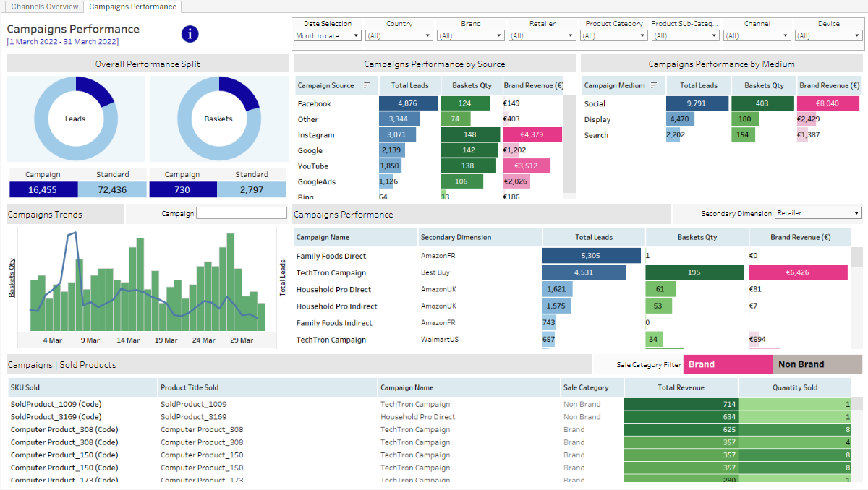This screenshot has width=868, height=490.
Task: Select Household Pro Direct campaign row
Action: click(333, 289)
